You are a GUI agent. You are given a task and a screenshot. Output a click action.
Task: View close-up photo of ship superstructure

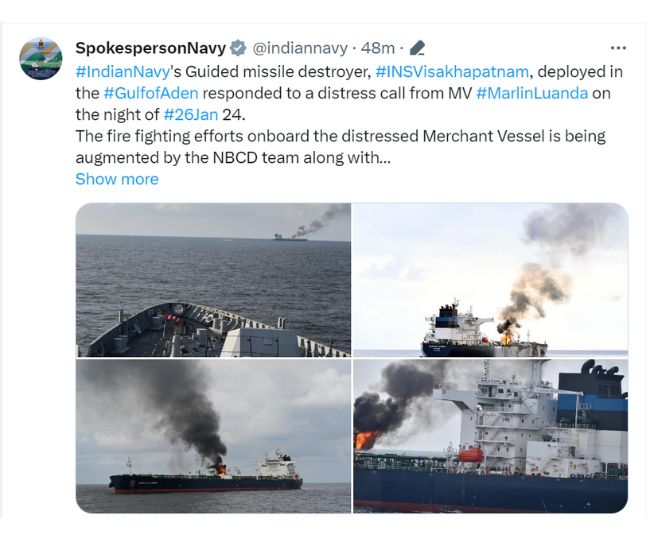[490, 436]
